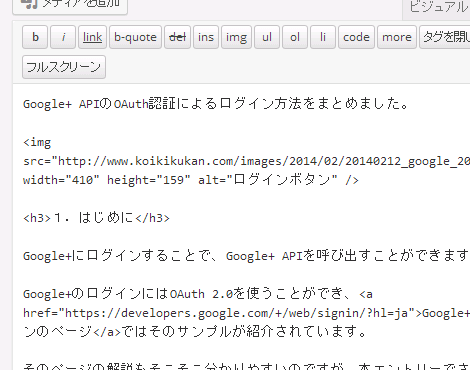Click the line ending ではそのサンプルが紹介されています
Screen dimensions: 470x370
(195, 332)
